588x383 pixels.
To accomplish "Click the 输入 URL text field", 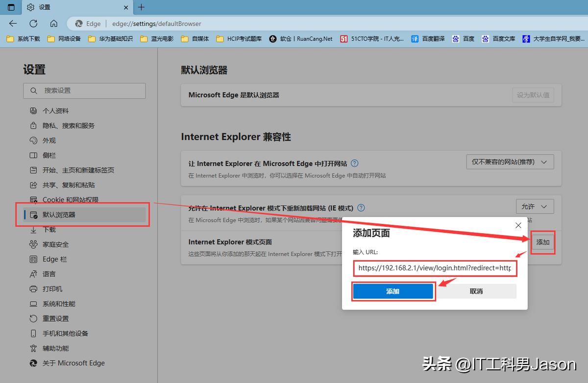I will click(x=434, y=268).
